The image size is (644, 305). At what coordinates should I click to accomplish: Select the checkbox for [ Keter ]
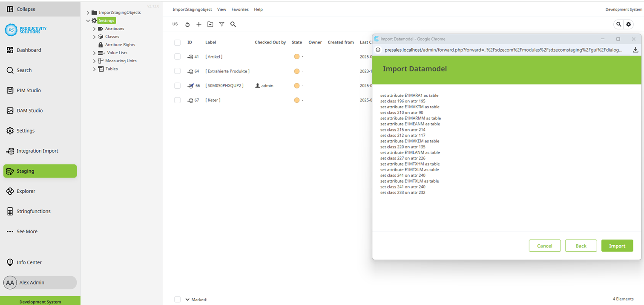coord(177,100)
